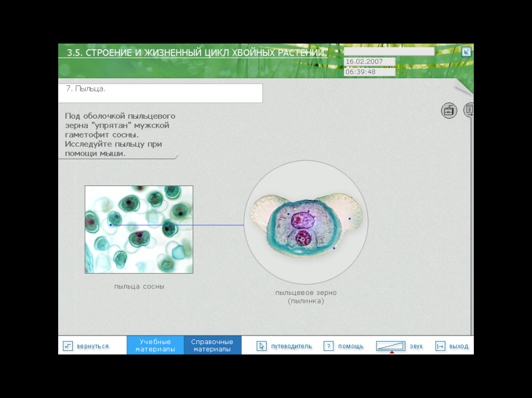The height and width of the screenshot is (398, 532).
Task: Click the date field 16.02.2007
Action: 370,61
